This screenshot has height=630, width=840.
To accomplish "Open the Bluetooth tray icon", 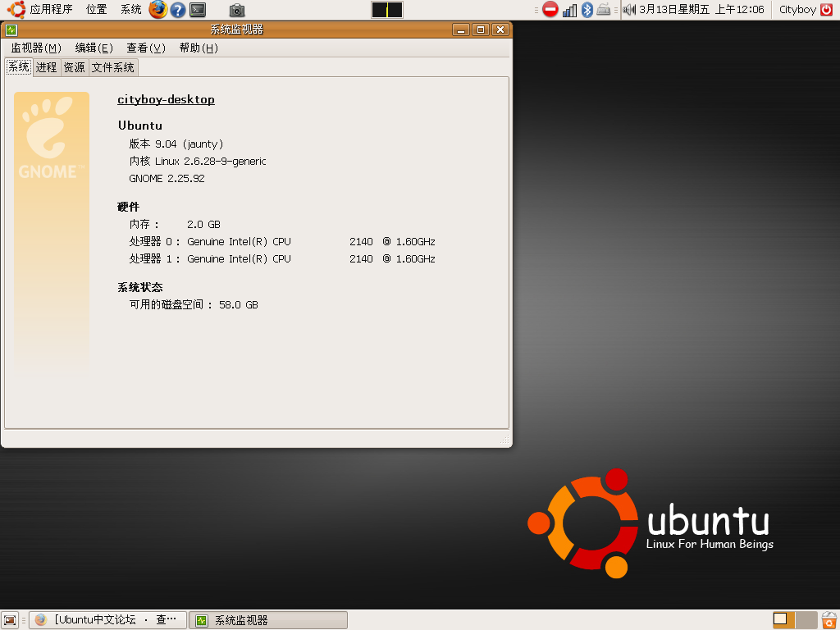I will 587,10.
